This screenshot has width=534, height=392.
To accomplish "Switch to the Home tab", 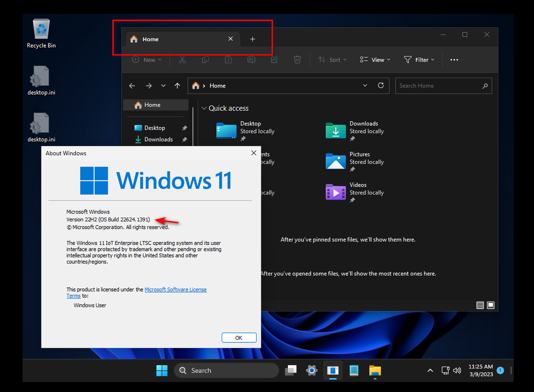I will (183, 39).
